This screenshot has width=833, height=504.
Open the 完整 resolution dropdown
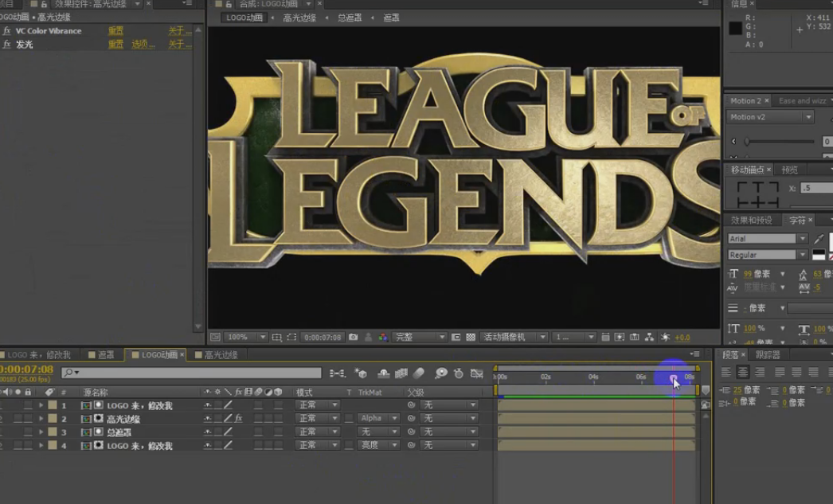419,338
